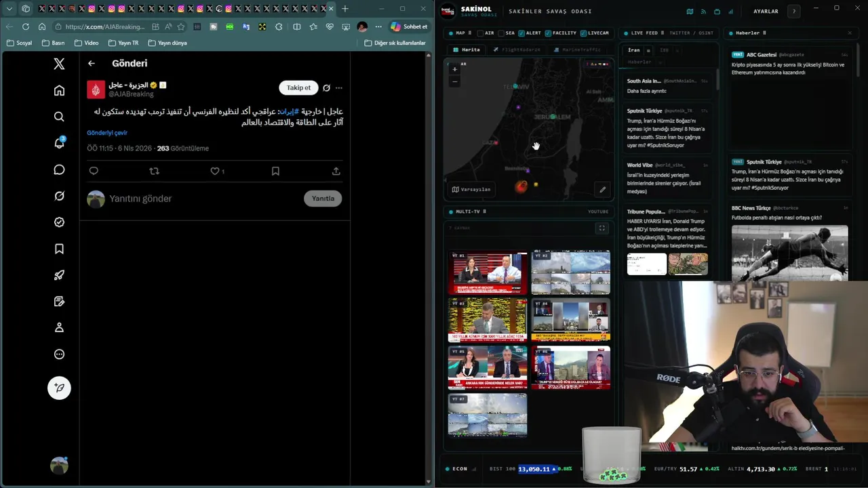Viewport: 868px width, 488px height.
Task: Click Takip et to follow AJABreaking
Action: (298, 87)
